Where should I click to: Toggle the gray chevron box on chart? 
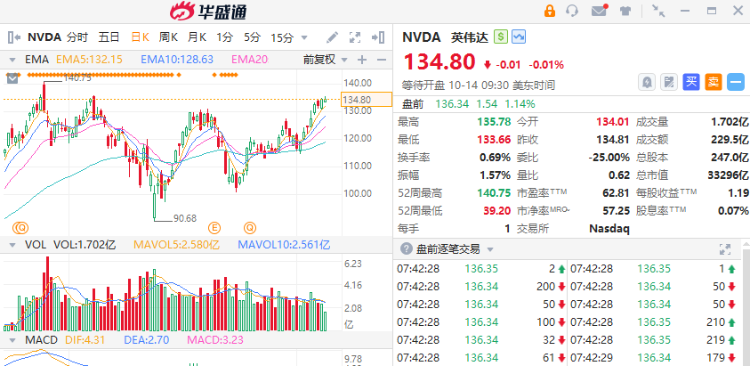13,79
